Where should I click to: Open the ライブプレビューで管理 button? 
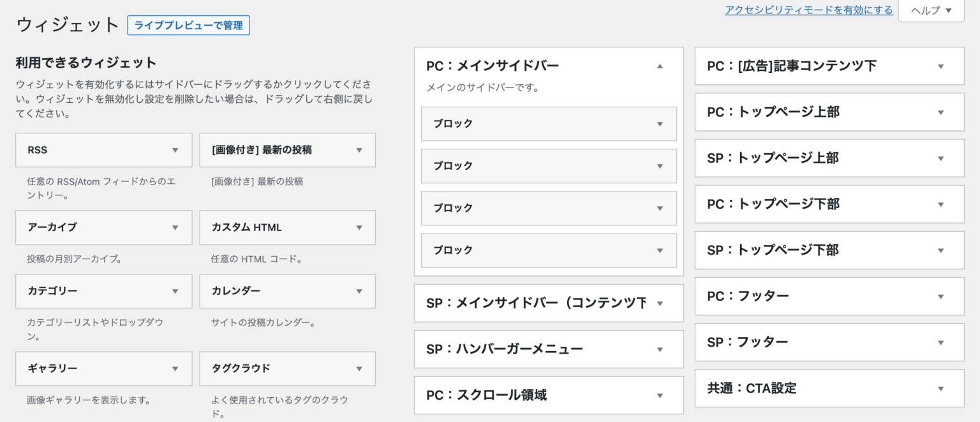click(x=188, y=26)
